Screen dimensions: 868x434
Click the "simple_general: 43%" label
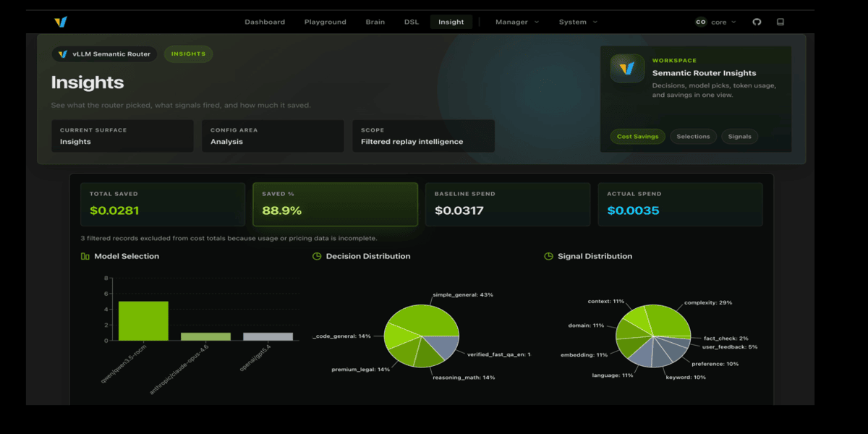(463, 294)
